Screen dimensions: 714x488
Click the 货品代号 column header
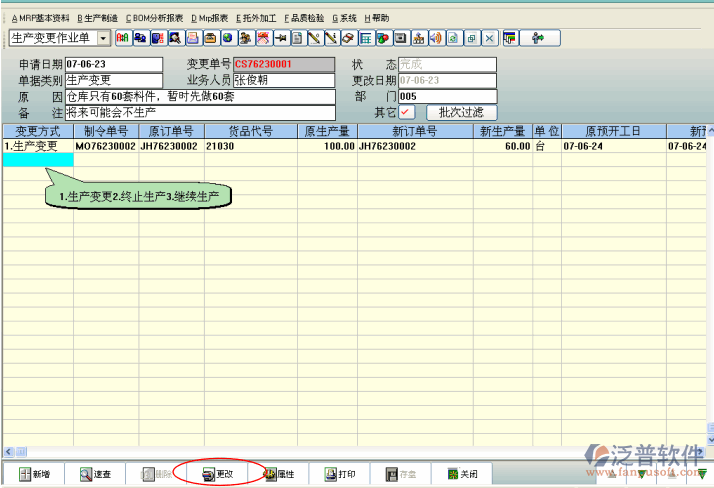pos(250,131)
